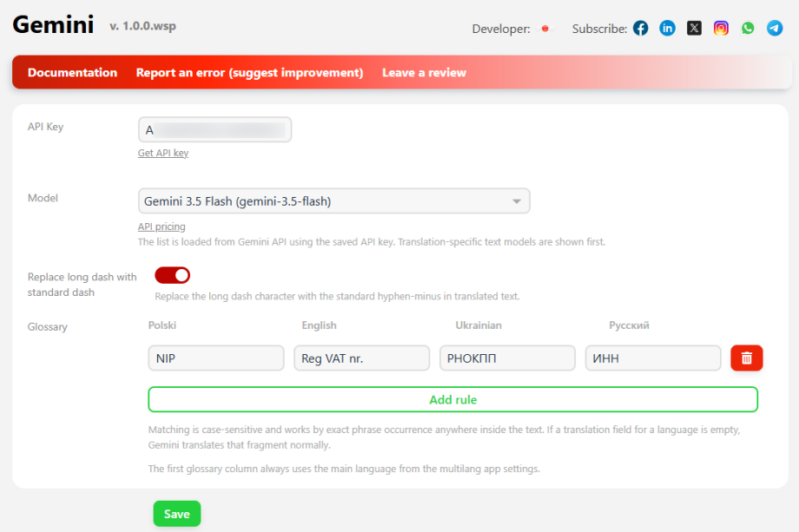The width and height of the screenshot is (799, 532).
Task: Click the Developer: label
Action: [501, 29]
